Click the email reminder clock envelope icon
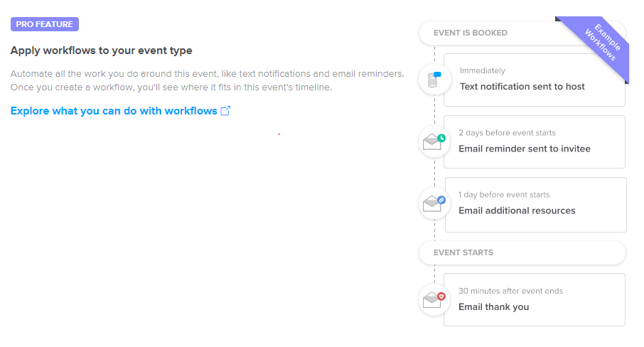Image resolution: width=644 pixels, height=347 pixels. pos(434,142)
